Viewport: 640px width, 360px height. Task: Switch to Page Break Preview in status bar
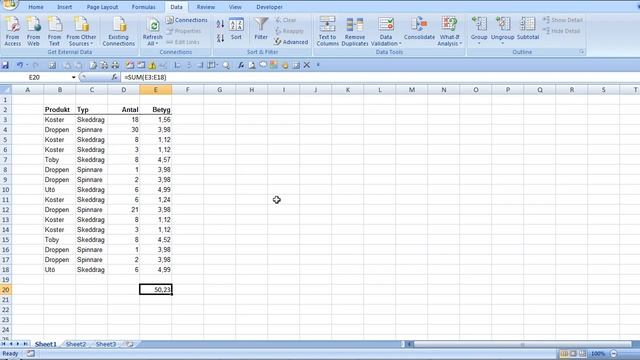[x=582, y=353]
